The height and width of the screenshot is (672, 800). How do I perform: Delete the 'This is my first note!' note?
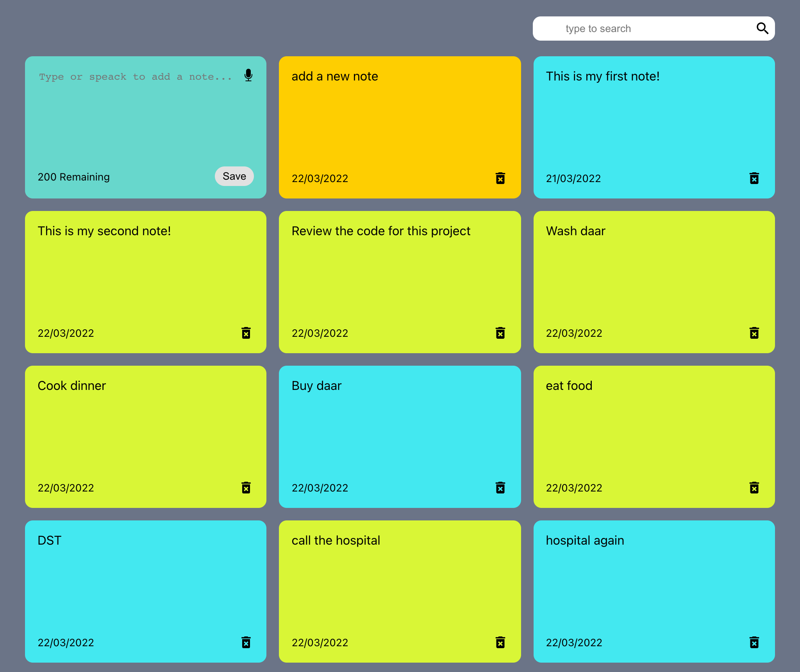[x=754, y=178]
